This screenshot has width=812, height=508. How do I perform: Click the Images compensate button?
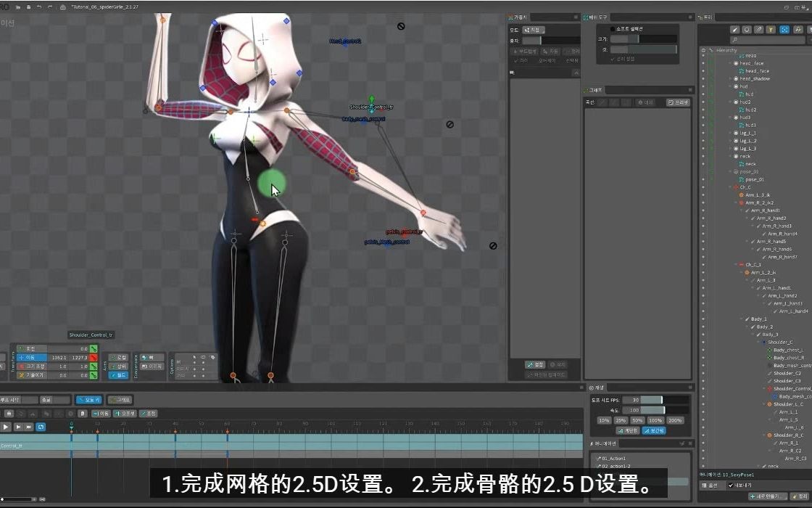pyautogui.click(x=152, y=366)
